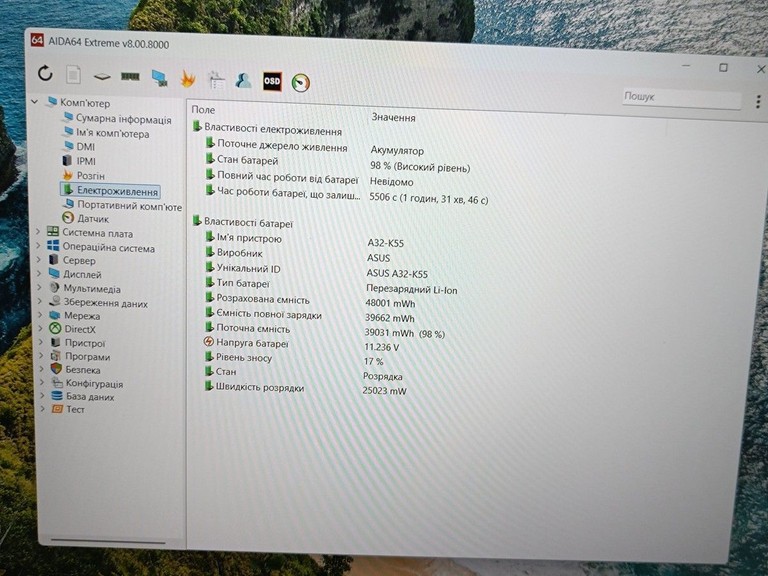The height and width of the screenshot is (576, 768).
Task: Toggle the OSD panel icon
Action: [x=272, y=81]
